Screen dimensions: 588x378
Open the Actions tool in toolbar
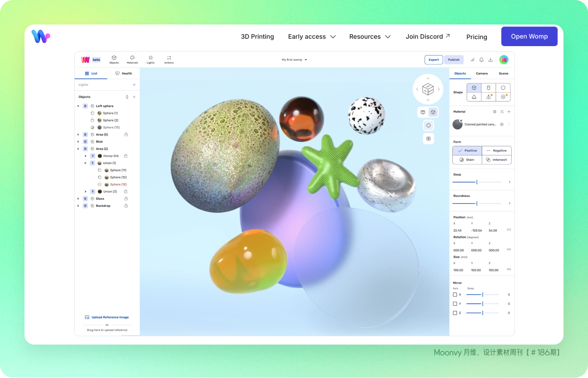click(169, 60)
